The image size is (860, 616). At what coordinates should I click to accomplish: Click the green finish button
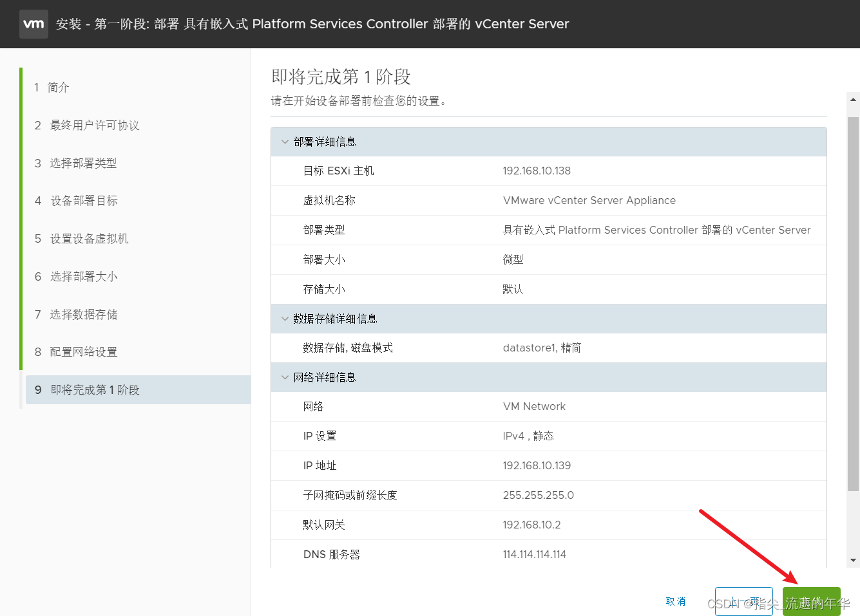click(x=811, y=601)
